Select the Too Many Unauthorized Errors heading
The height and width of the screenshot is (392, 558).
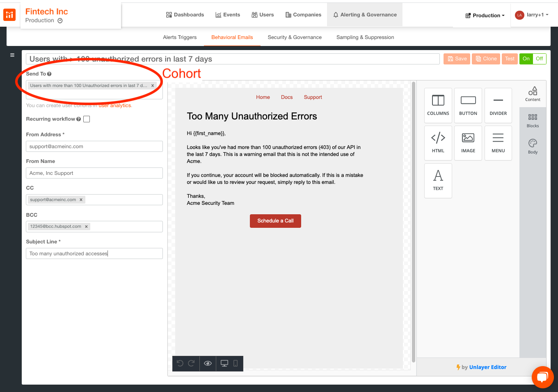[252, 116]
